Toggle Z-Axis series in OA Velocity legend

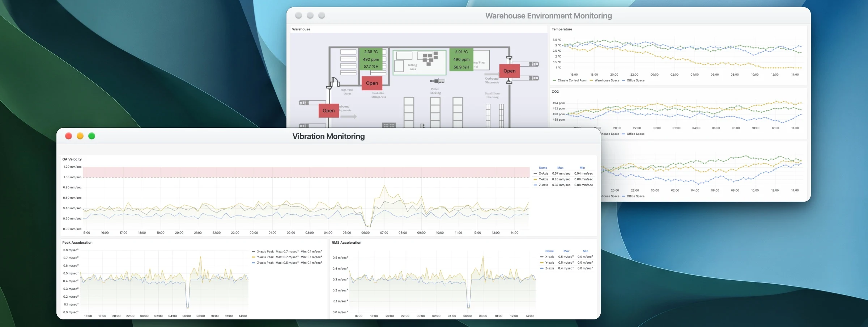[543, 185]
